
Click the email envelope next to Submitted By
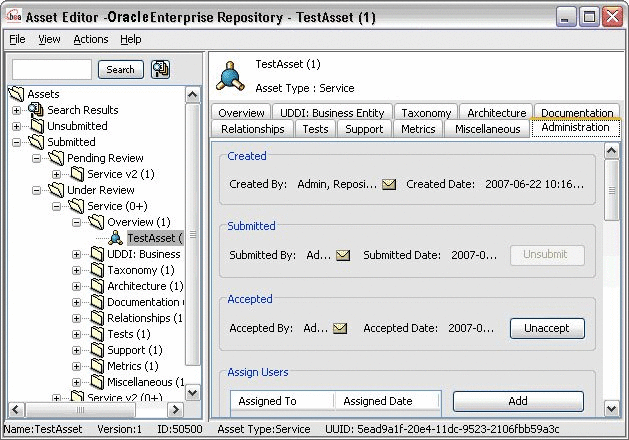[343, 255]
